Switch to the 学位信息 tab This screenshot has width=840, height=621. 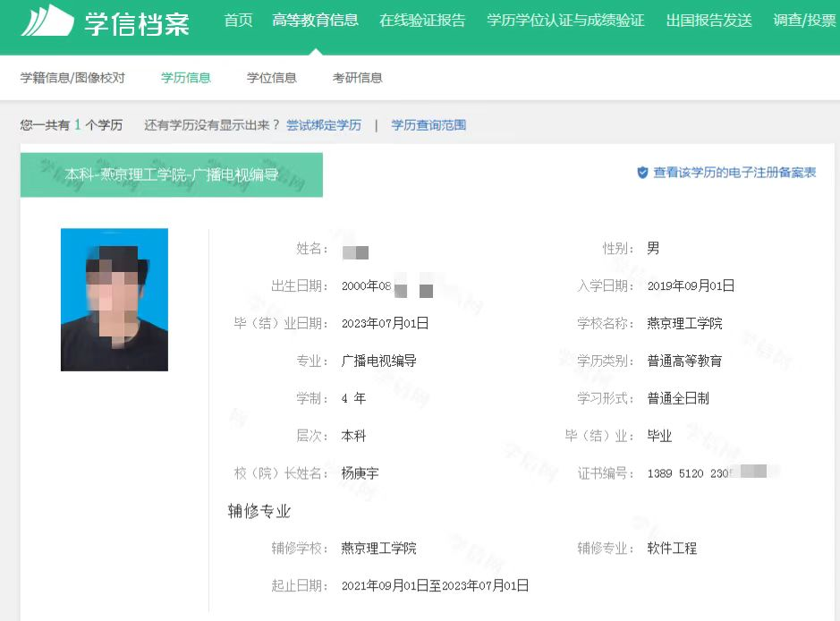[x=272, y=78]
